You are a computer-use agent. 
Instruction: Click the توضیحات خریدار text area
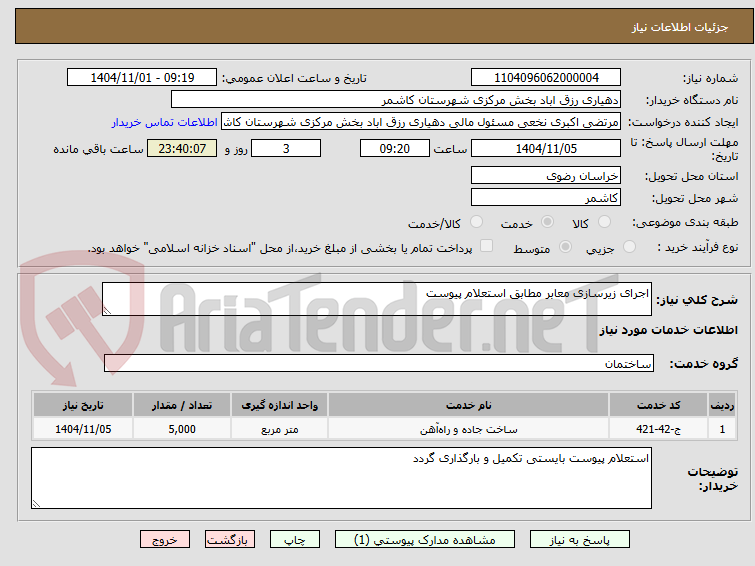341,478
